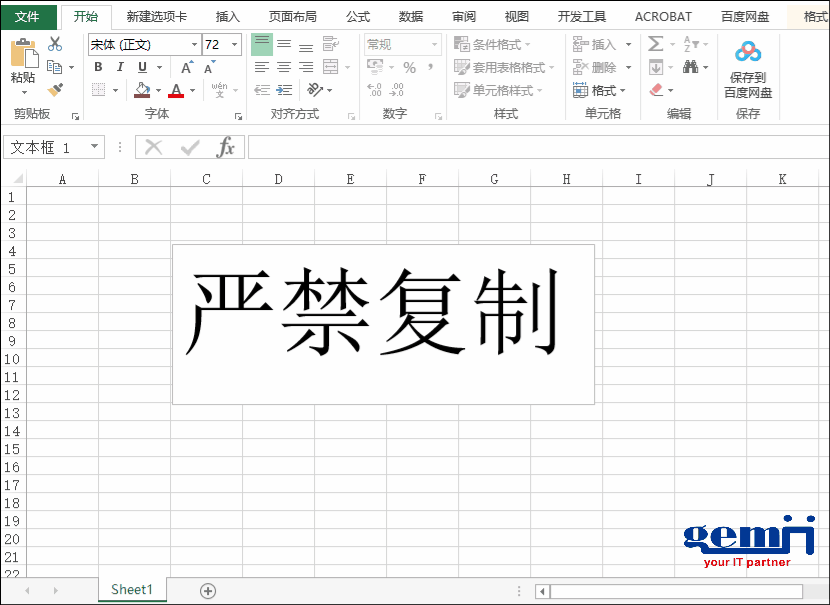Open the font size 72 dropdown

pos(233,44)
